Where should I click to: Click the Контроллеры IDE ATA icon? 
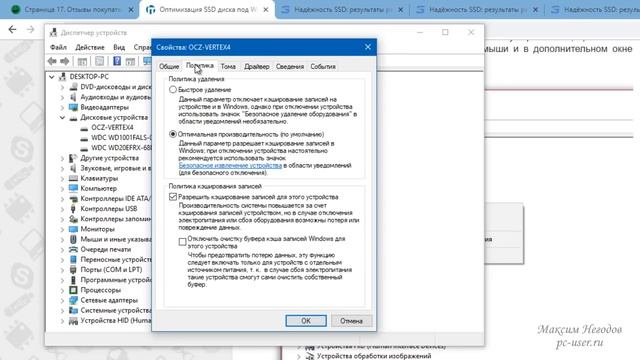click(x=73, y=199)
